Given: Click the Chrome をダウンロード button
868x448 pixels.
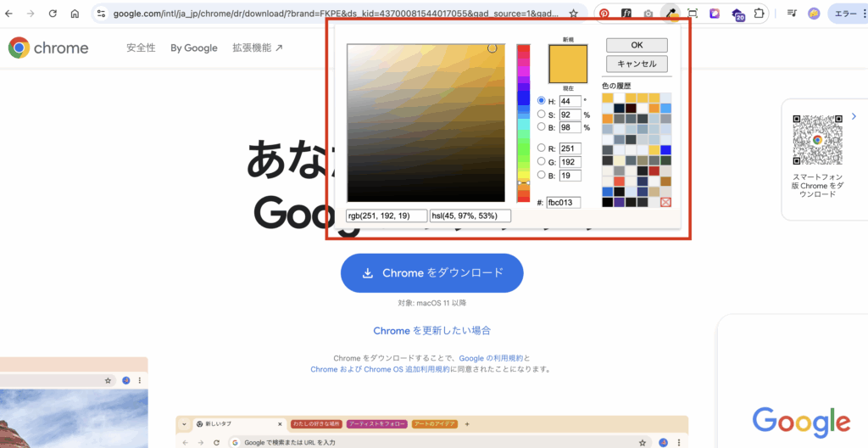Looking at the screenshot, I should pos(431,272).
